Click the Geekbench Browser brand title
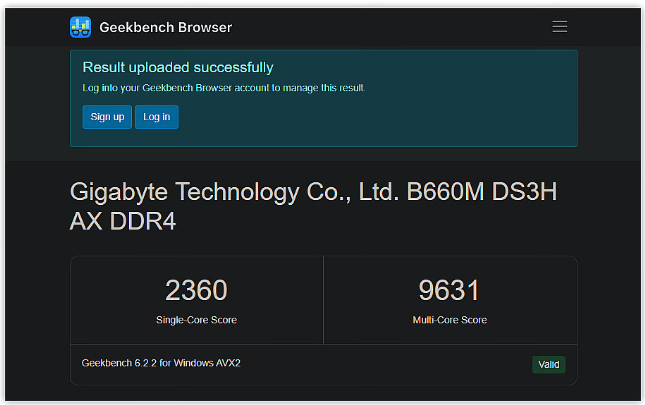 pyautogui.click(x=165, y=27)
